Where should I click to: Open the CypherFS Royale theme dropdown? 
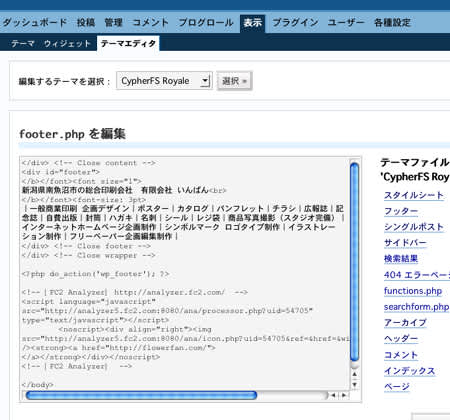point(164,81)
